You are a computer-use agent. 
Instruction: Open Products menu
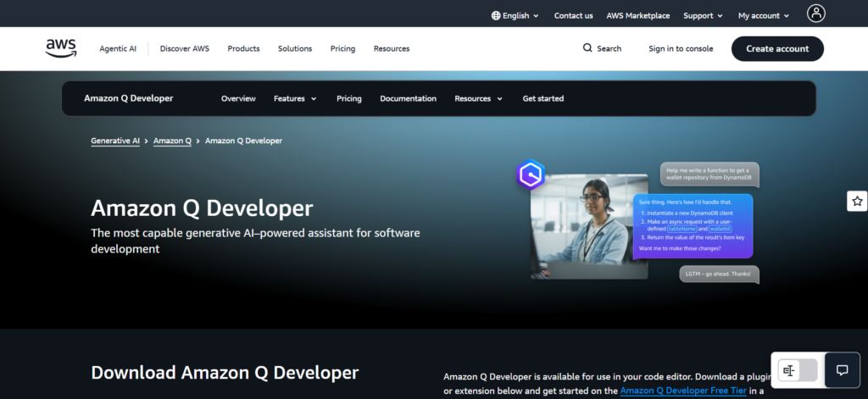pyautogui.click(x=243, y=48)
